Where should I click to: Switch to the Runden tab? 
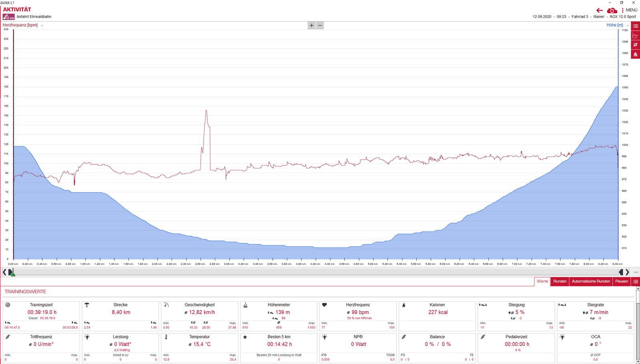[560, 282]
